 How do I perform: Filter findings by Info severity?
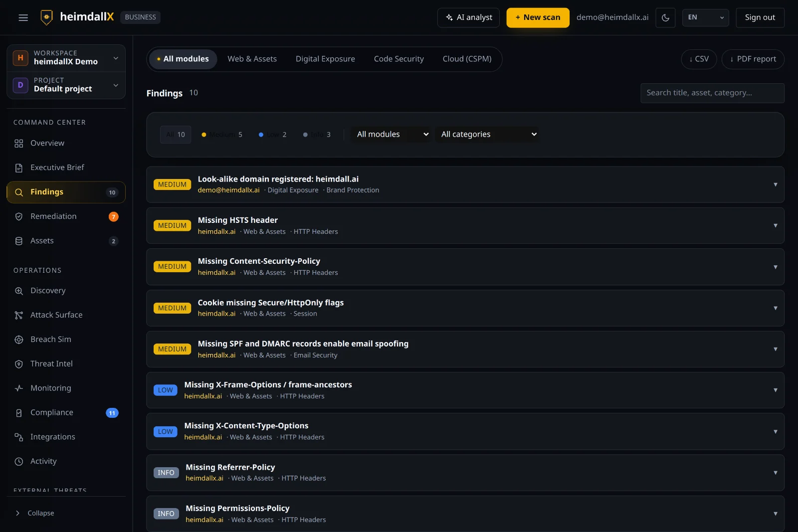[x=317, y=135]
